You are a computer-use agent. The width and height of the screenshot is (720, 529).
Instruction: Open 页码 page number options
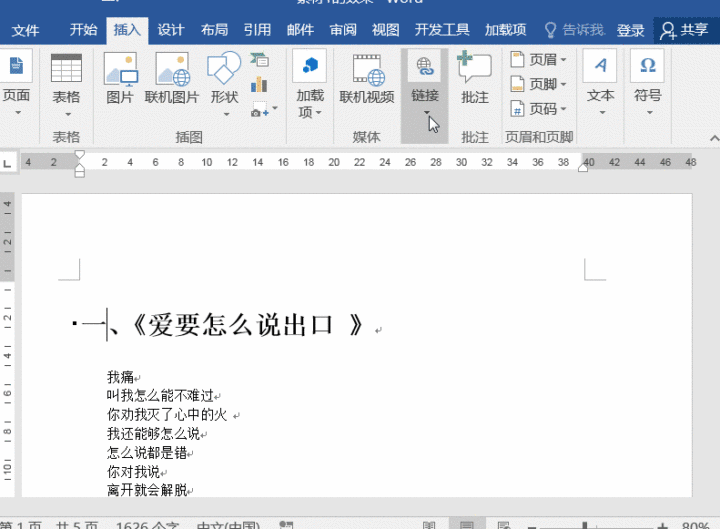click(538, 109)
